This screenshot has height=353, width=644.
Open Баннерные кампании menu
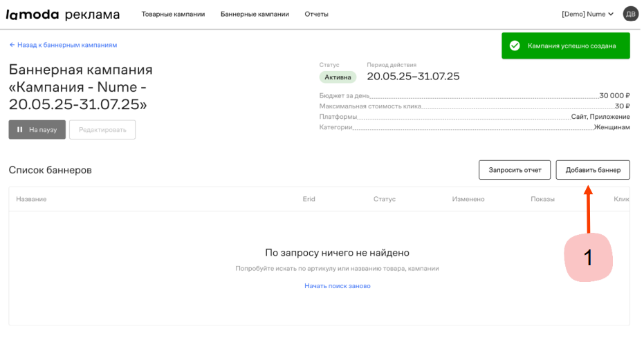pyautogui.click(x=255, y=14)
